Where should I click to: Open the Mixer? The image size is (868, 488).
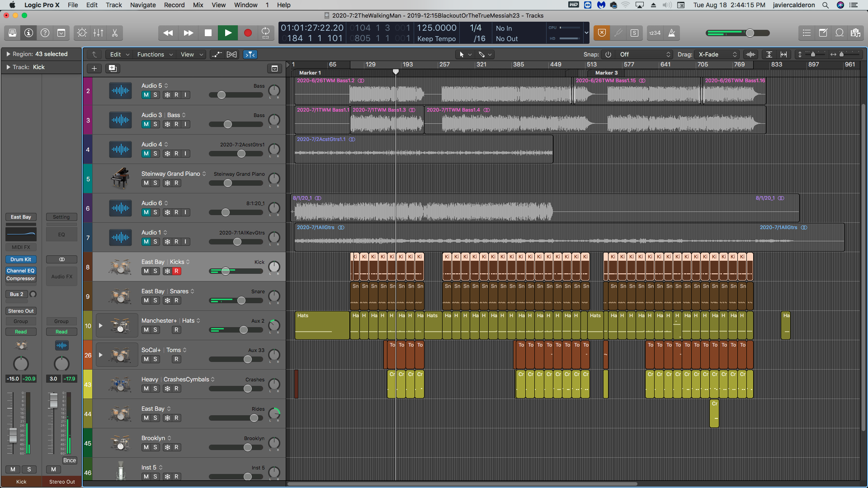98,33
